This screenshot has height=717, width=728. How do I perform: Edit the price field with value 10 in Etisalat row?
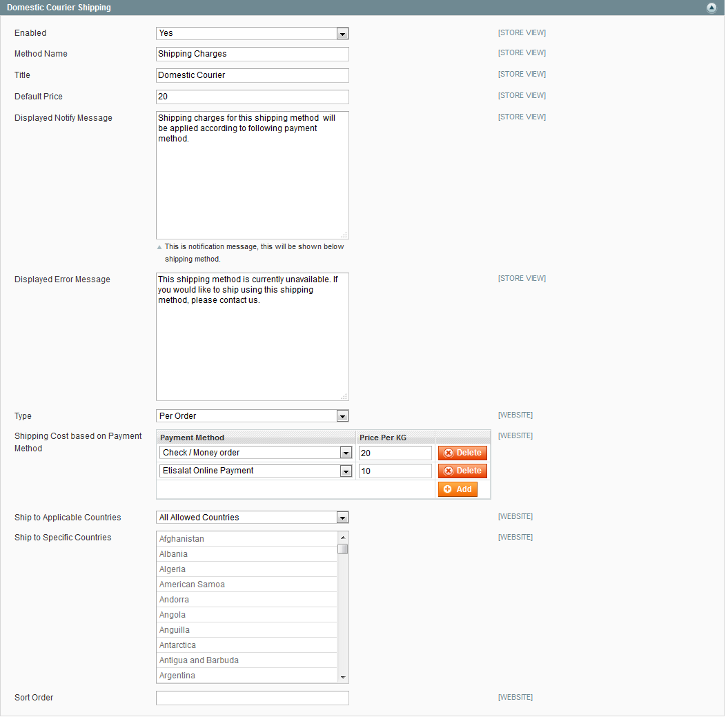tap(395, 471)
